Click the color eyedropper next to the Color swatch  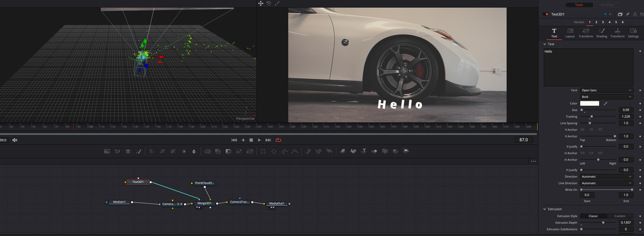click(x=605, y=103)
